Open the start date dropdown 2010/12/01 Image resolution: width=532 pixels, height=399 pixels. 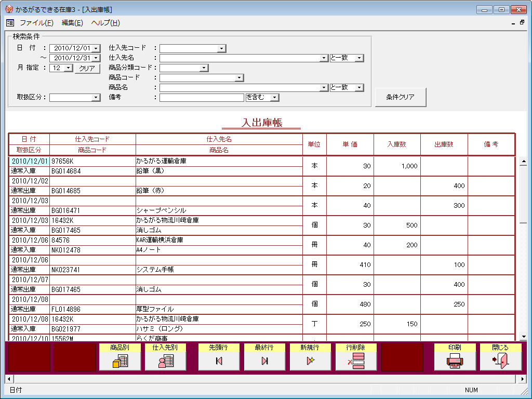click(x=96, y=48)
